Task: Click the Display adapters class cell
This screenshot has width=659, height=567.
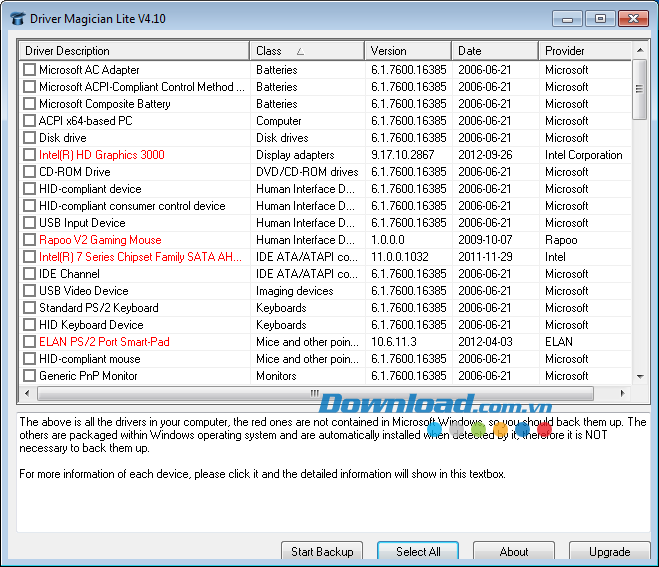Action: pyautogui.click(x=295, y=155)
